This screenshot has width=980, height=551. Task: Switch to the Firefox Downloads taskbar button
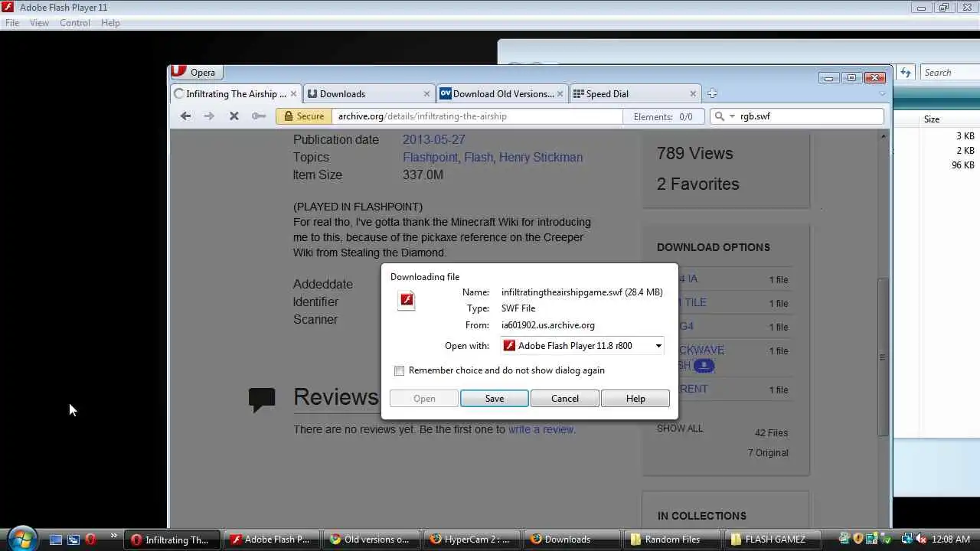[571, 540]
